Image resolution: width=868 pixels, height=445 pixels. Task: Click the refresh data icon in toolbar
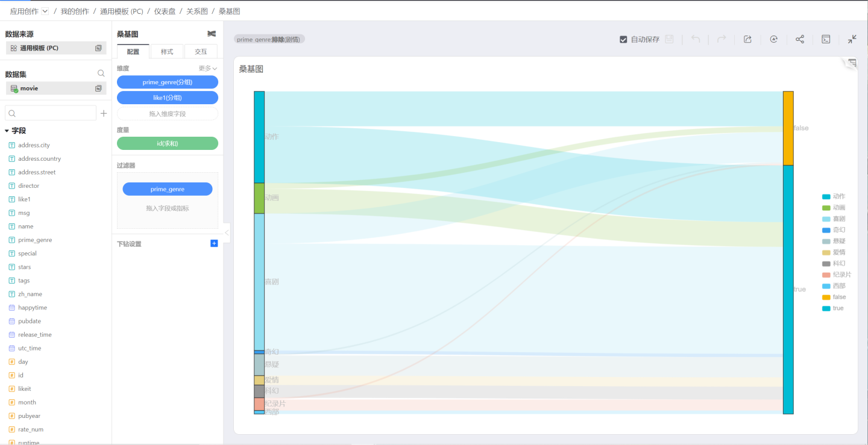tap(774, 39)
